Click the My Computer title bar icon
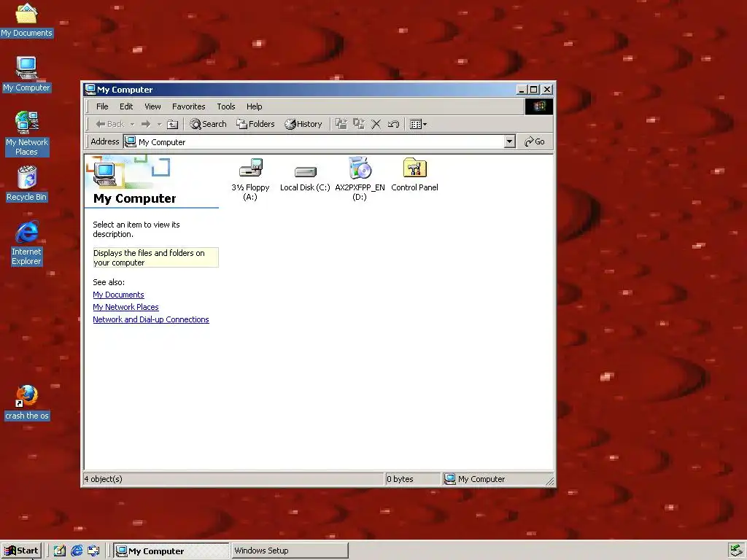Viewport: 747px width, 560px height. [x=90, y=90]
